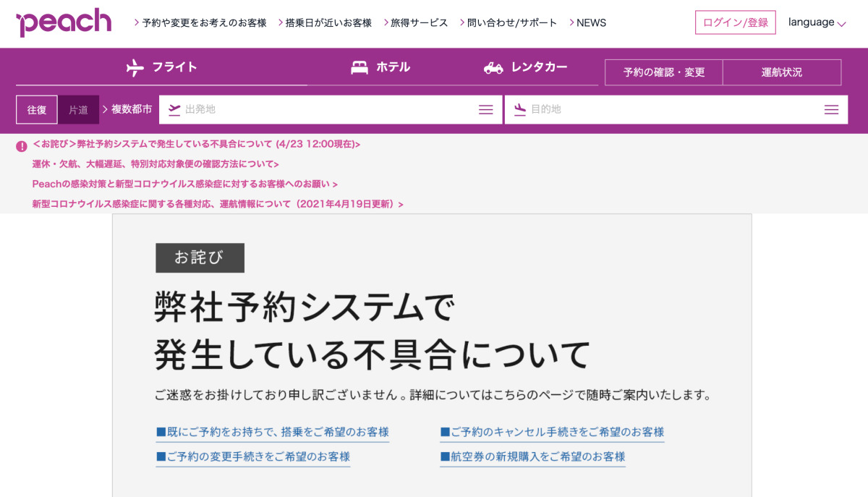Open the departure airport list icon in 出発地
Screen dimensions: 868x497
coord(485,109)
